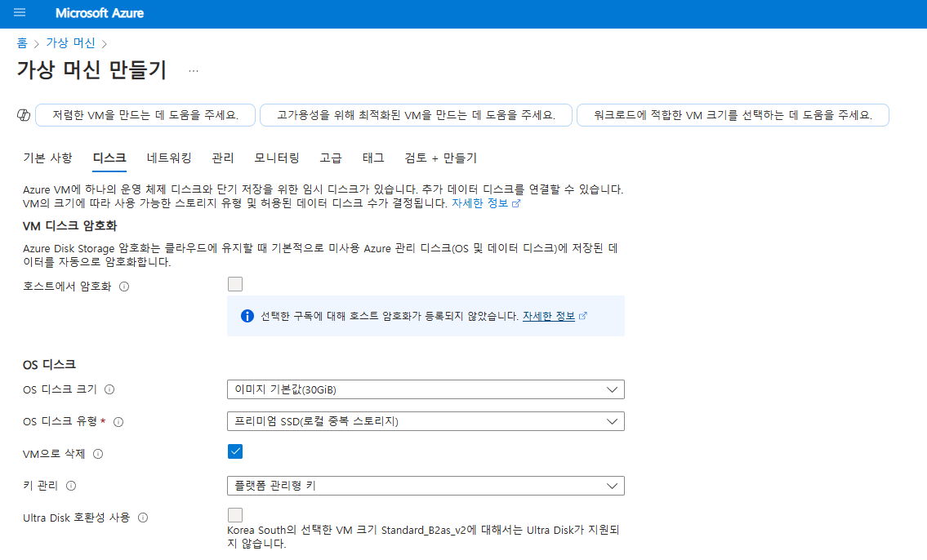Go to the 모니터링 tab
This screenshot has height=560, width=927.
277,158
